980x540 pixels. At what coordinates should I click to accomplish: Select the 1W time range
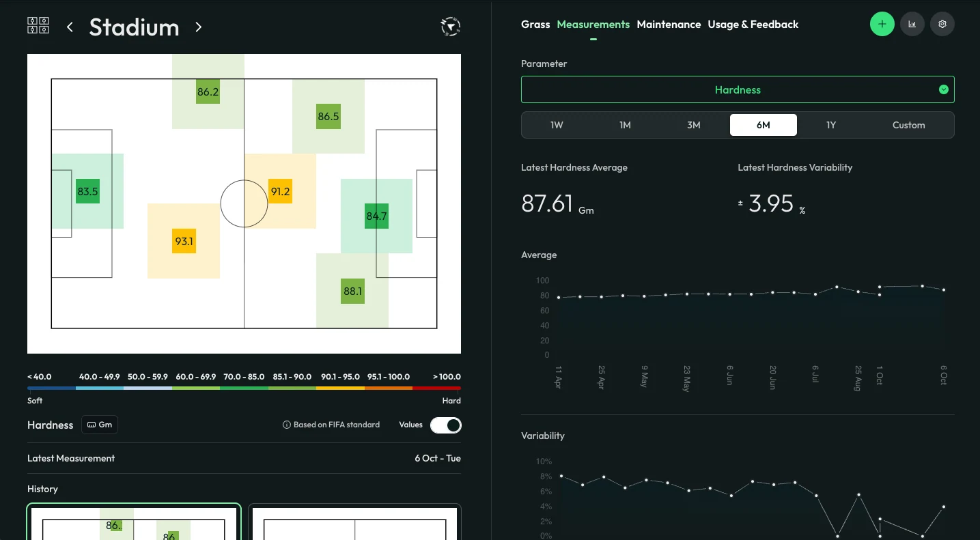(557, 125)
